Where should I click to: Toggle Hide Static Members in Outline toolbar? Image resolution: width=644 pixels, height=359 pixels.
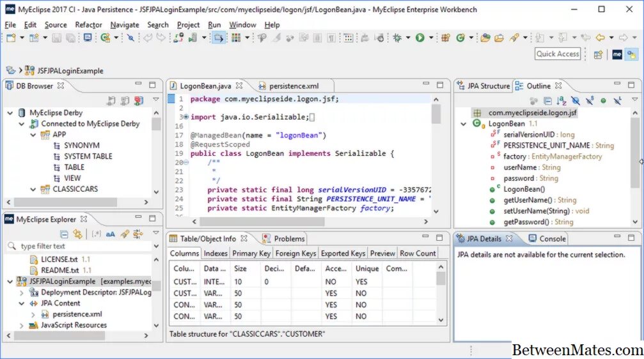click(x=590, y=100)
